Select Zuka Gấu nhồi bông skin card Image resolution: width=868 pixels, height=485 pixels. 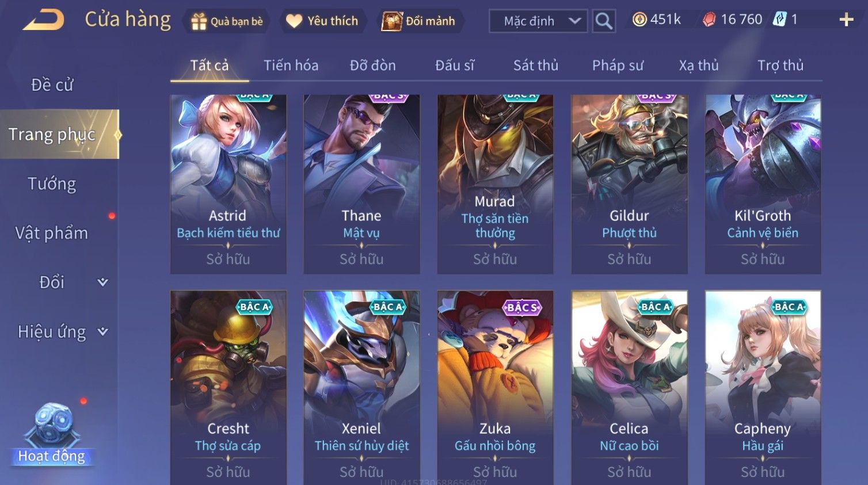pos(495,387)
